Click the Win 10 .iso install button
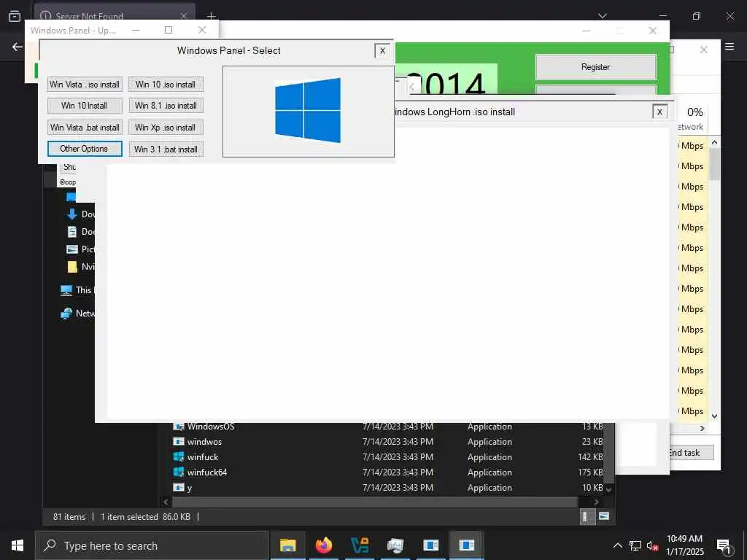The width and height of the screenshot is (747, 560). coord(166,85)
